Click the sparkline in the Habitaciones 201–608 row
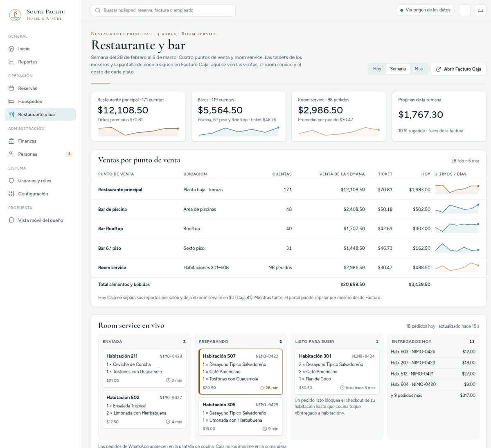 457,267
